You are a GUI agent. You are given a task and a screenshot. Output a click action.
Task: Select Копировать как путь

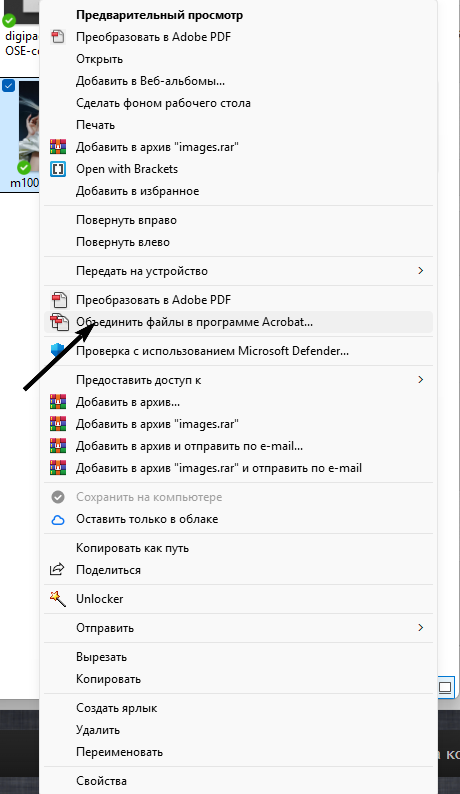[x=239, y=548]
